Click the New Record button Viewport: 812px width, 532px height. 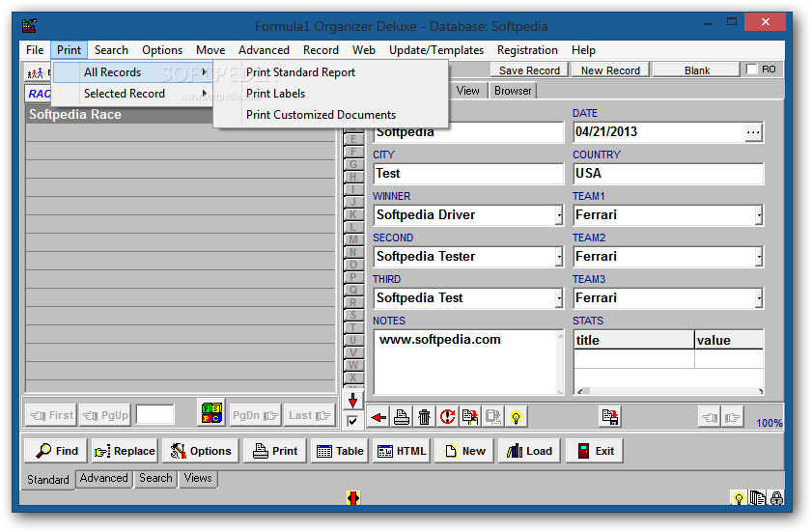tap(610, 70)
